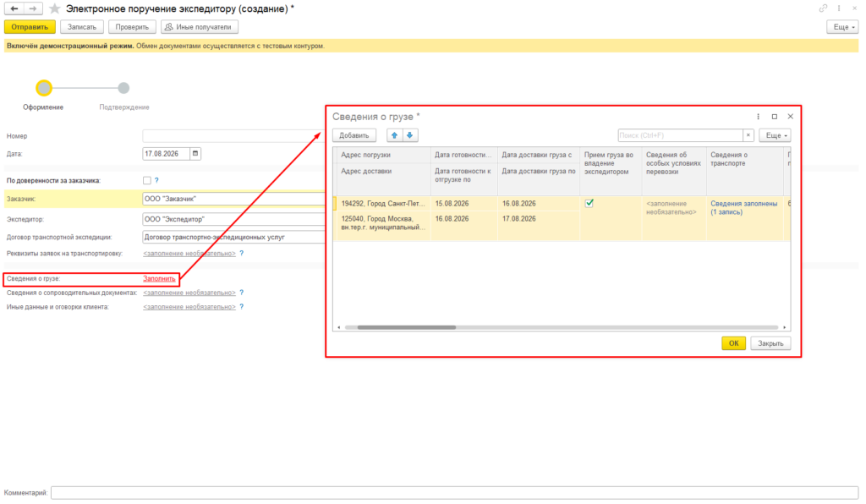Go back with the left arrow button
Image resolution: width=866 pixels, height=504 pixels.
click(14, 8)
